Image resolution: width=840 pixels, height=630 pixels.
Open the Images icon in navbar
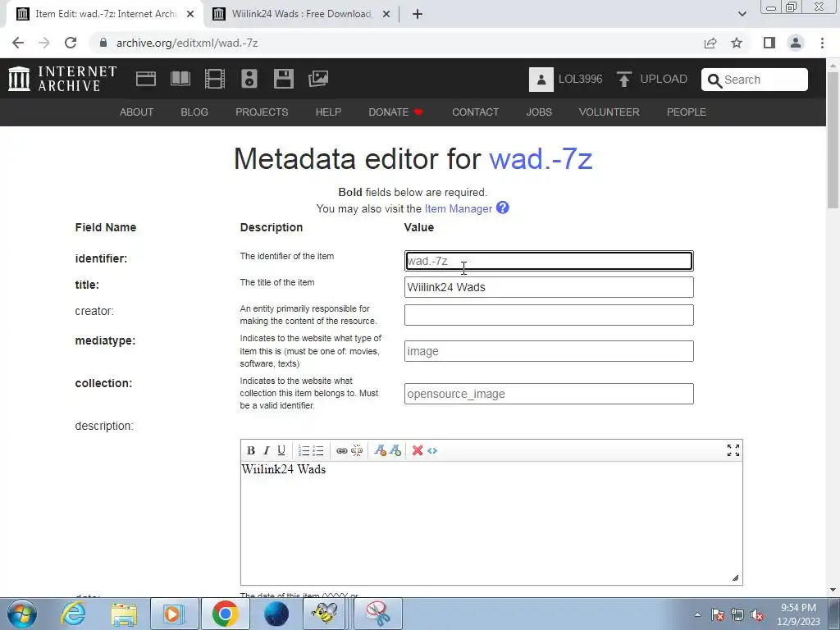pyautogui.click(x=318, y=79)
